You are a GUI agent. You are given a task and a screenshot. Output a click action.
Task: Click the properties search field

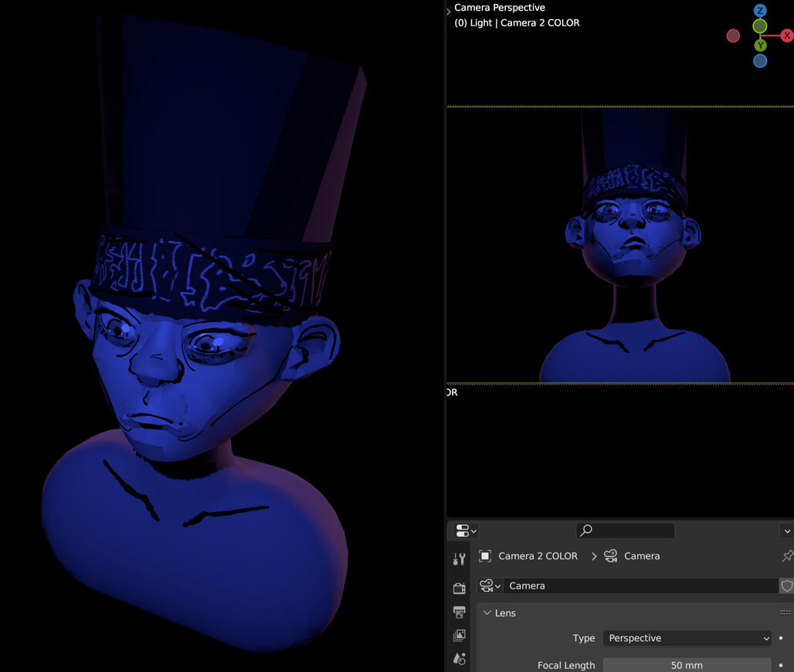[x=626, y=530]
